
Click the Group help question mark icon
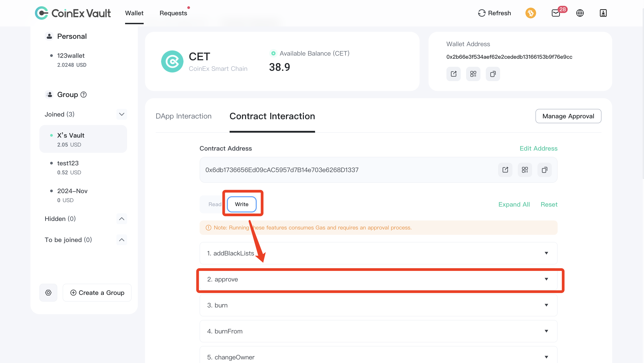[x=83, y=95]
